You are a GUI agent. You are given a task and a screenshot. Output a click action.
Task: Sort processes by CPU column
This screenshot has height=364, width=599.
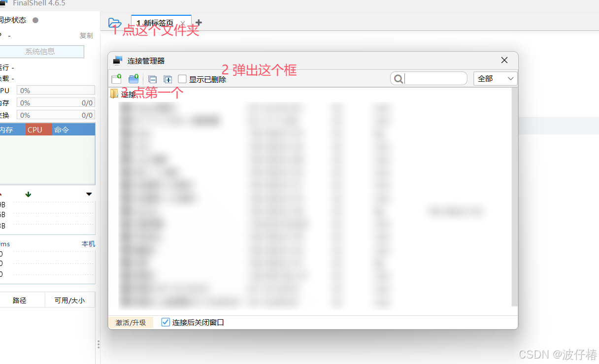point(39,130)
